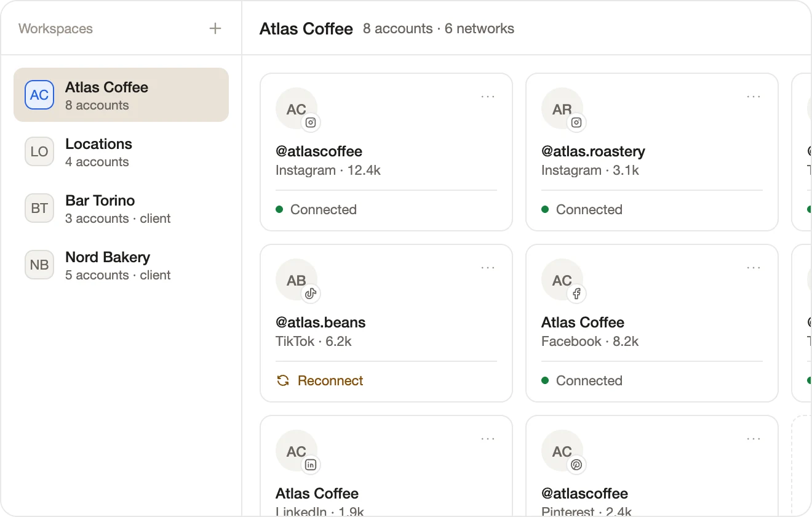
Task: Open the more menu on the @atlas.roastery card
Action: pyautogui.click(x=754, y=97)
